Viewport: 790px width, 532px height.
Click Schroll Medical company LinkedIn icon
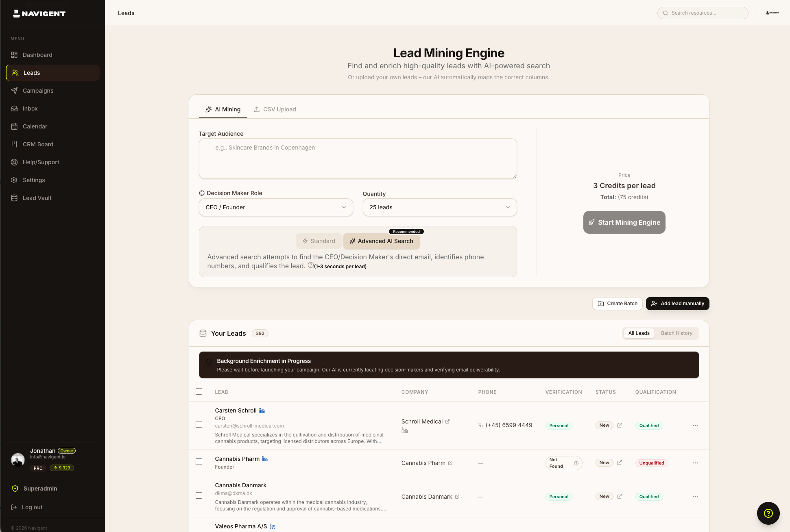(404, 431)
